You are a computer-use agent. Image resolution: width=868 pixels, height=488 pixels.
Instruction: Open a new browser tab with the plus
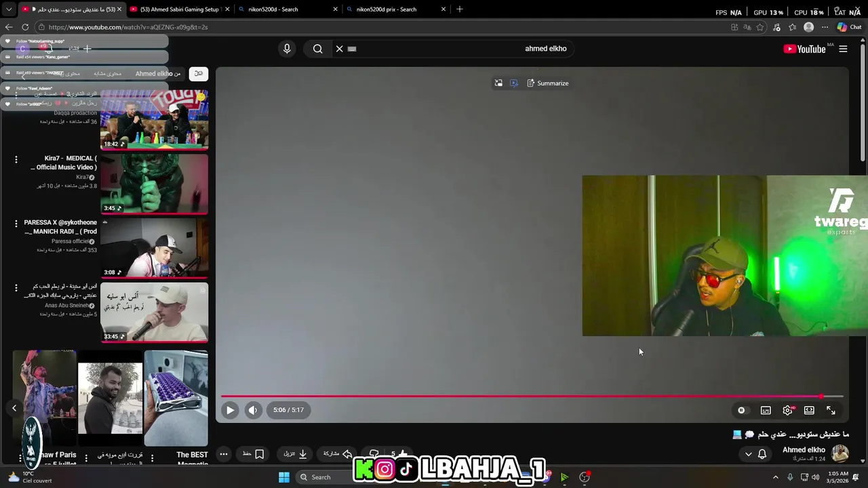pyautogui.click(x=460, y=9)
